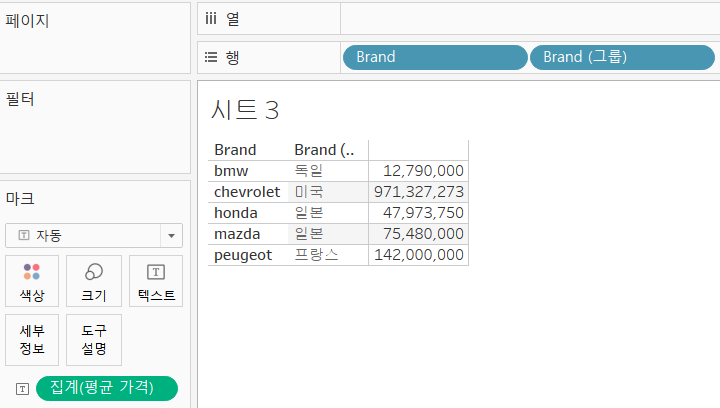Select the Brand (그룹) pill on rows shelf

pyautogui.click(x=622, y=57)
